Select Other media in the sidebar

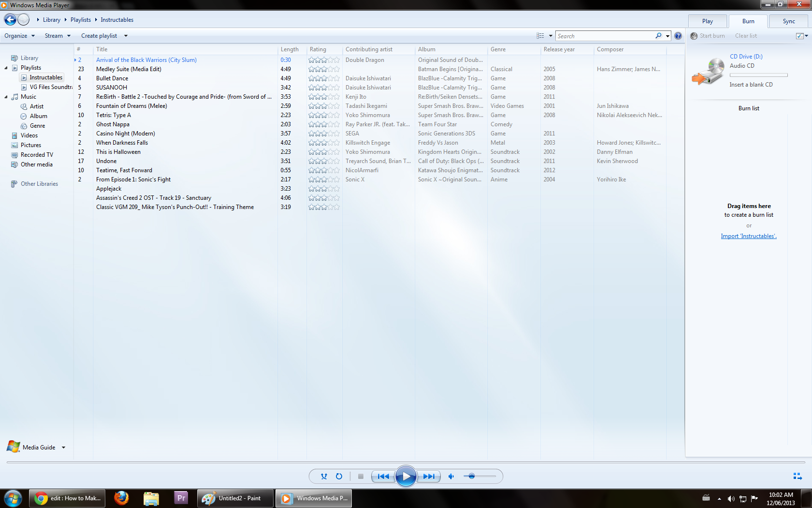[37, 164]
